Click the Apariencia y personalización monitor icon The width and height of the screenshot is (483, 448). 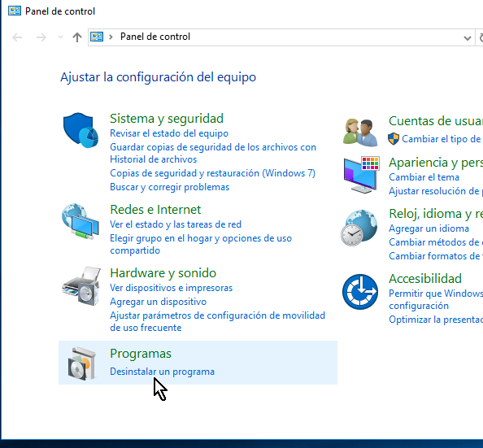(361, 175)
